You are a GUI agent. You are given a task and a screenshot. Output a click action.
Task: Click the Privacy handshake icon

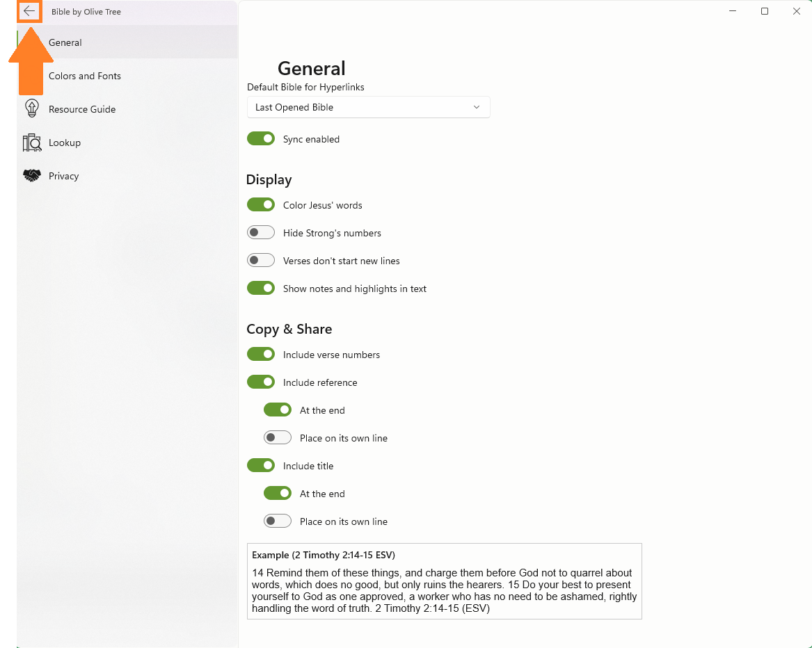pos(32,175)
